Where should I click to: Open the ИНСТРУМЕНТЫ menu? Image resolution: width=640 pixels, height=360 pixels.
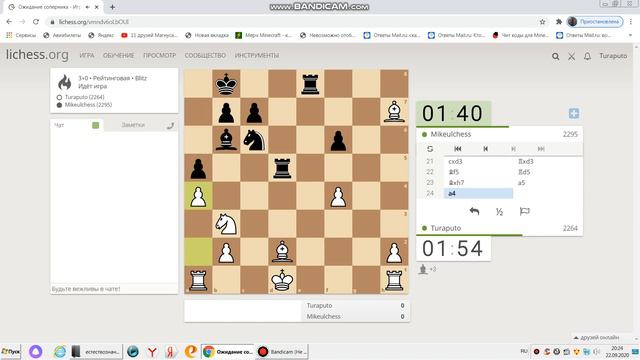(x=257, y=55)
